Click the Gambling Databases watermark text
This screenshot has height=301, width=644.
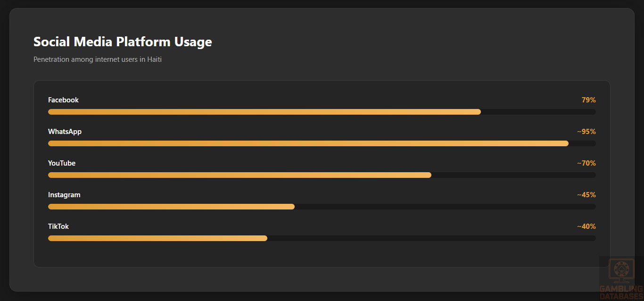click(x=621, y=293)
